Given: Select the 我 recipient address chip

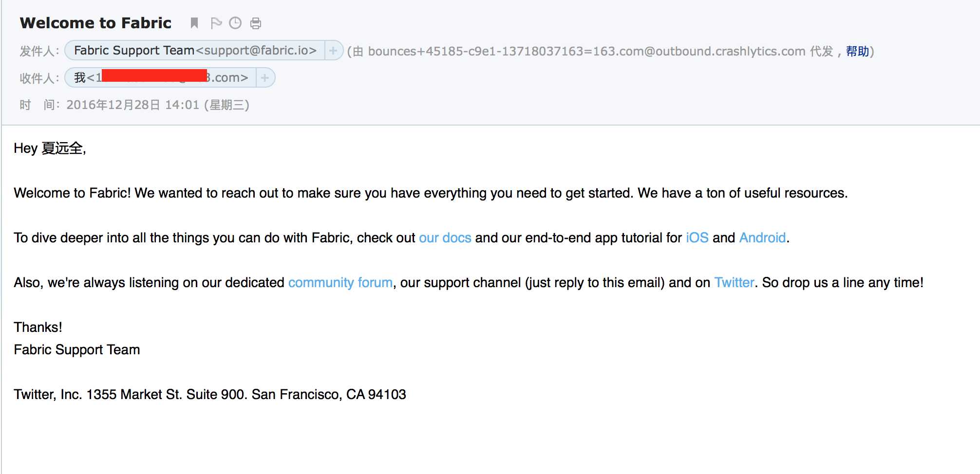Looking at the screenshot, I should tap(161, 78).
